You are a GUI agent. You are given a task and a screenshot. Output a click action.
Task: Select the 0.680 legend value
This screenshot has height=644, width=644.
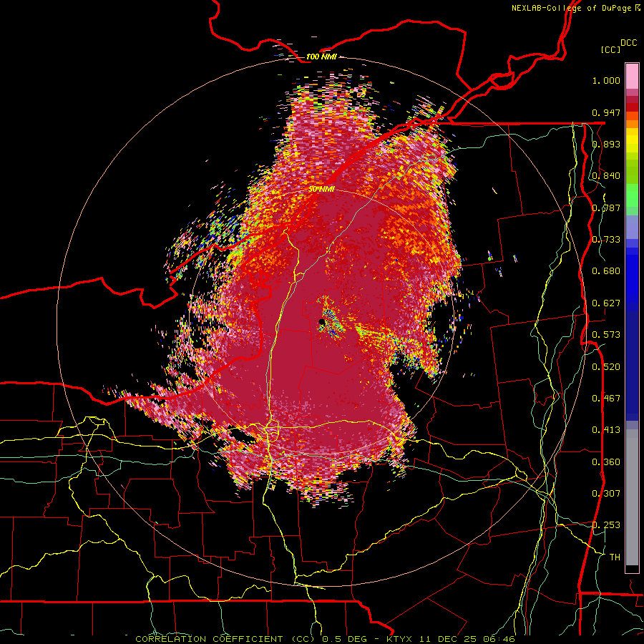606,271
